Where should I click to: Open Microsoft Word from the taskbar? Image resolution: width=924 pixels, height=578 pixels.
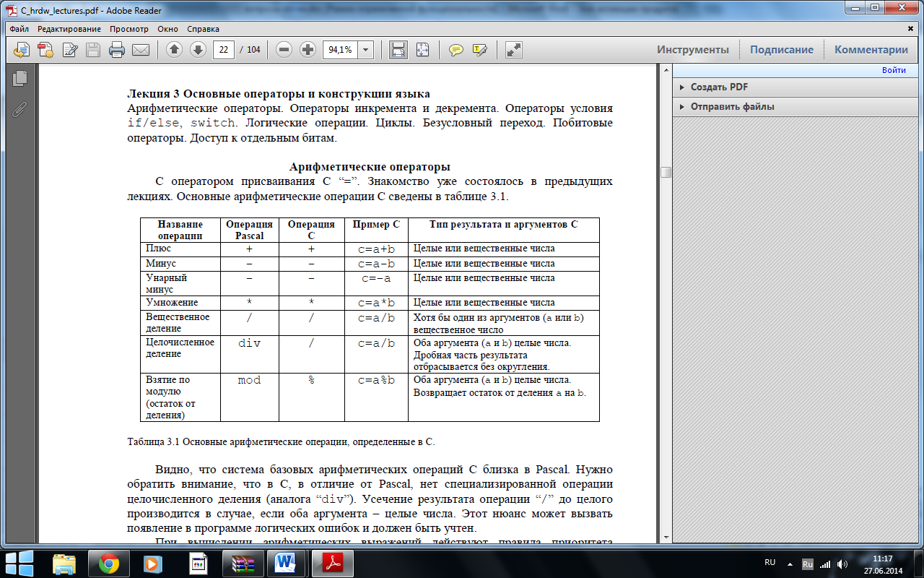286,562
